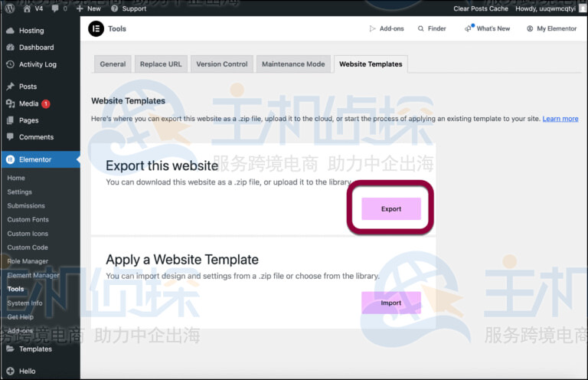Open the Version Control tab

click(222, 64)
